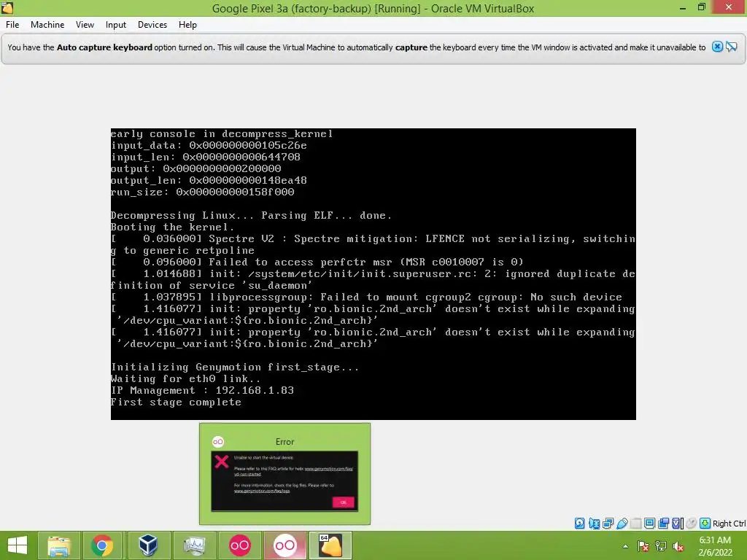Image resolution: width=747 pixels, height=560 pixels.
Task: Click the Right Ctrl host key label
Action: pos(729,524)
